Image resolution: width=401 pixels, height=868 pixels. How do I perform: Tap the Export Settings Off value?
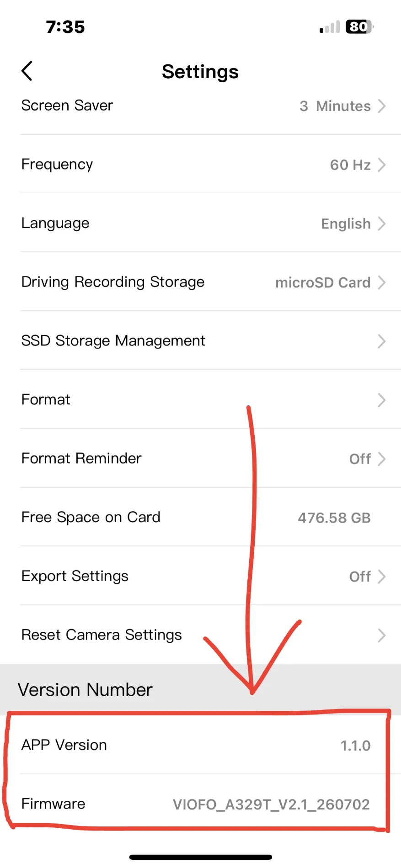(360, 577)
